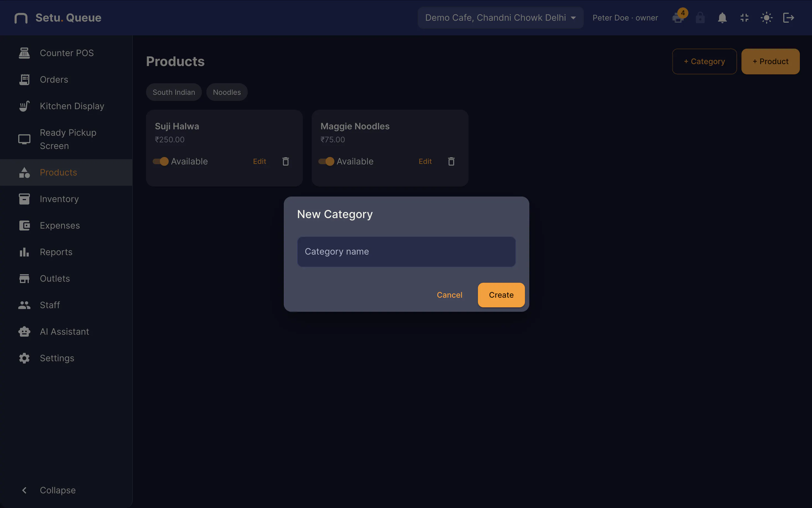Image resolution: width=812 pixels, height=508 pixels.
Task: Click the AI Assistant robot icon
Action: click(24, 332)
